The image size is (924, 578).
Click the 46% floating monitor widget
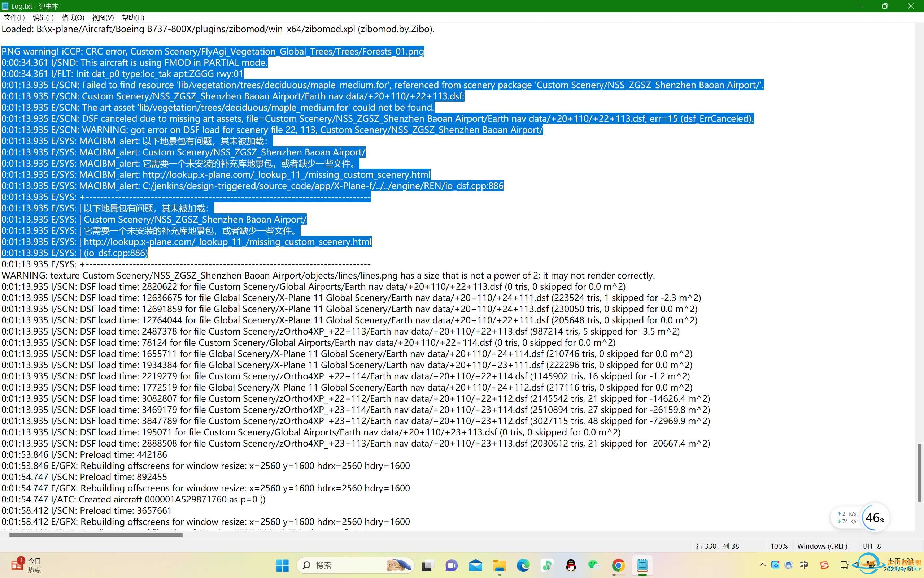coord(875,518)
